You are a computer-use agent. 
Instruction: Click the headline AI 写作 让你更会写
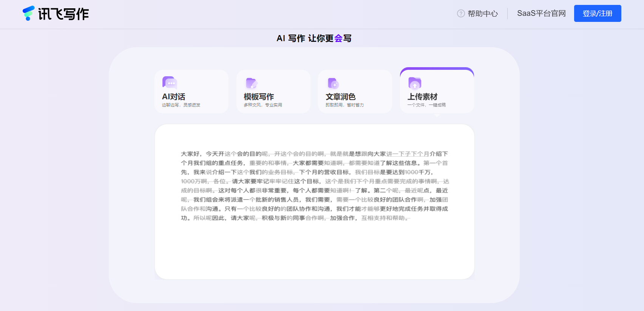314,38
